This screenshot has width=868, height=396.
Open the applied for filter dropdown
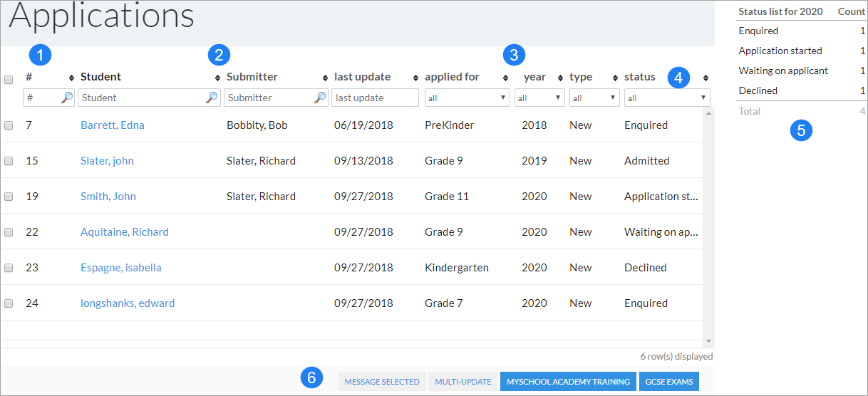[467, 98]
